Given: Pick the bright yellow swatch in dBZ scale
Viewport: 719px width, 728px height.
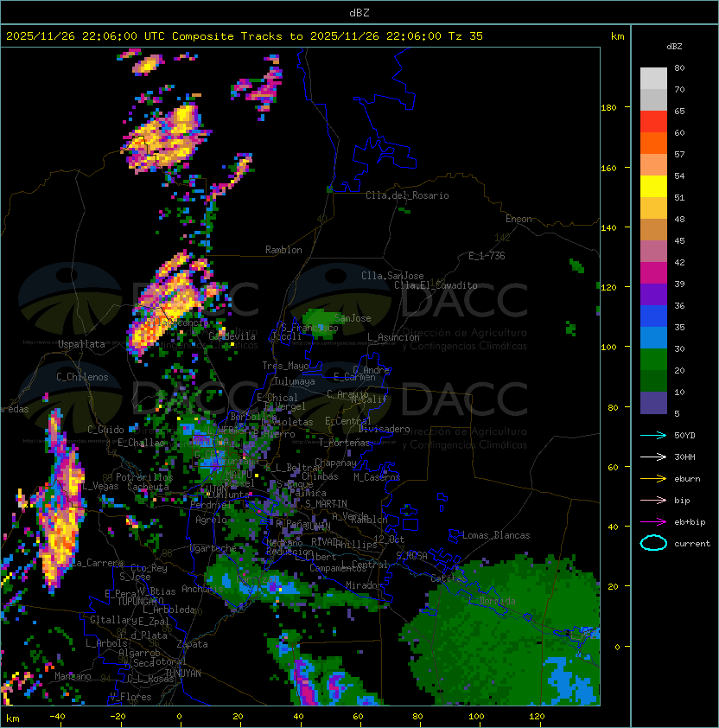Looking at the screenshot, I should point(653,187).
